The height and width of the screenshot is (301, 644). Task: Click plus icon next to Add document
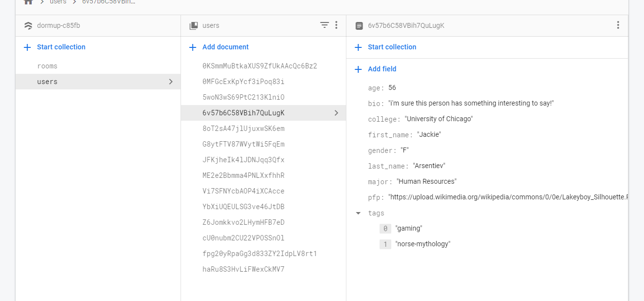tap(193, 47)
